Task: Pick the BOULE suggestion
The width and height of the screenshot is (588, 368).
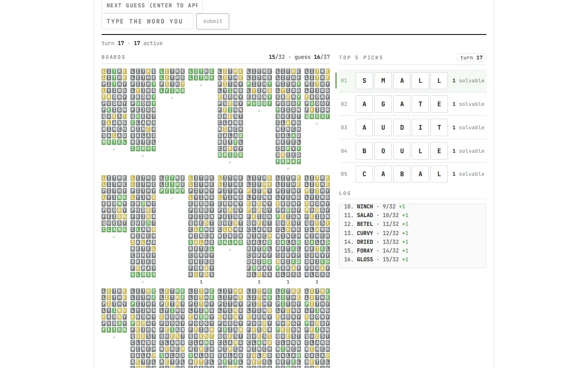Action: coord(413,151)
